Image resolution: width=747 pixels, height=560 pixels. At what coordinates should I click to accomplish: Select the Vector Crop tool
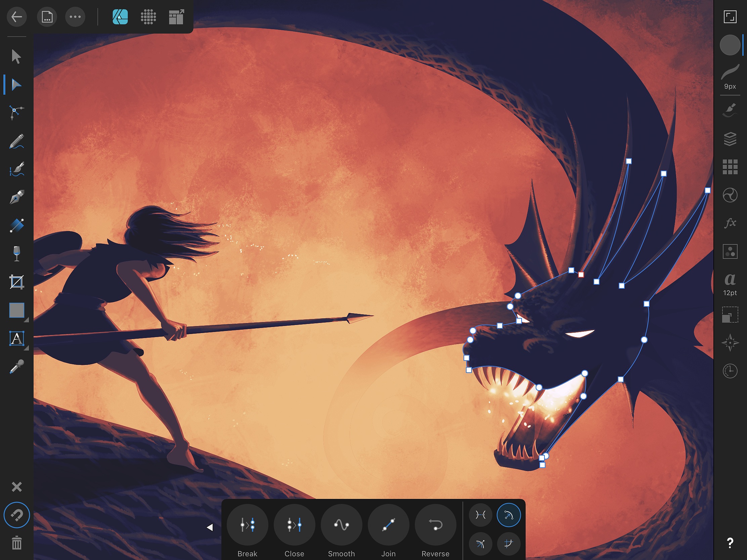coord(16,282)
